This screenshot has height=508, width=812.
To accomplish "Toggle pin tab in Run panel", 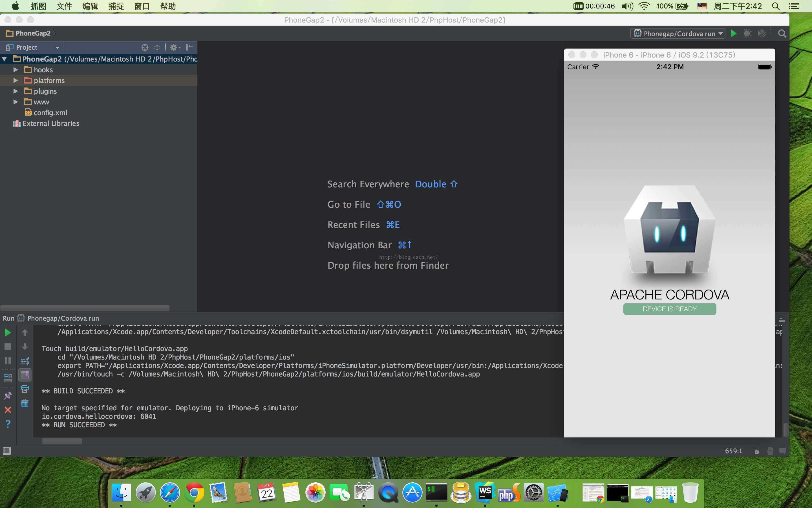I will (x=8, y=396).
